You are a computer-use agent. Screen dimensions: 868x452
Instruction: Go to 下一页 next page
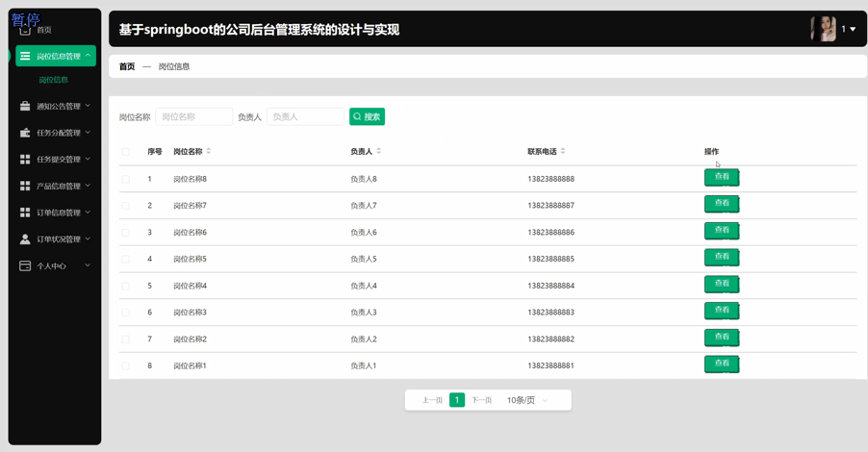click(481, 400)
